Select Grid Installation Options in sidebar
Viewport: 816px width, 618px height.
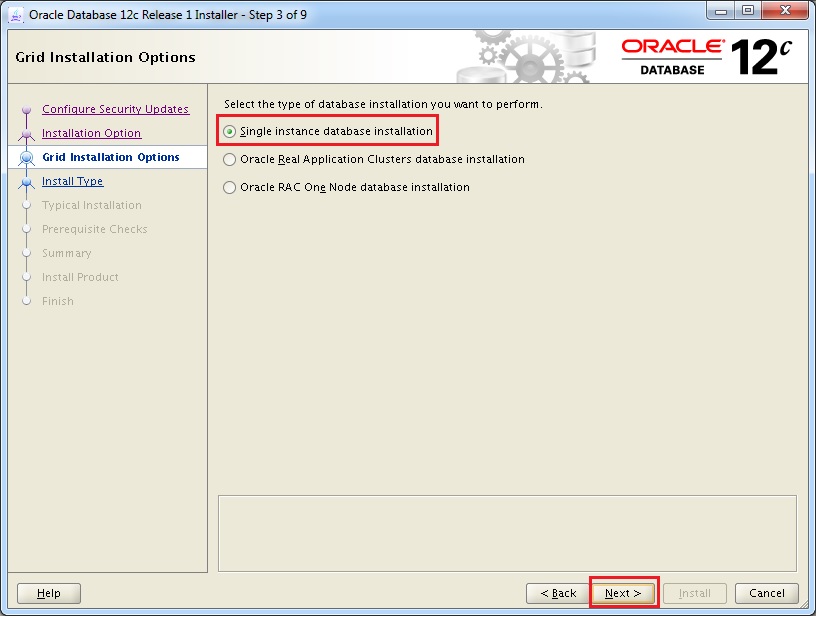[x=110, y=157]
